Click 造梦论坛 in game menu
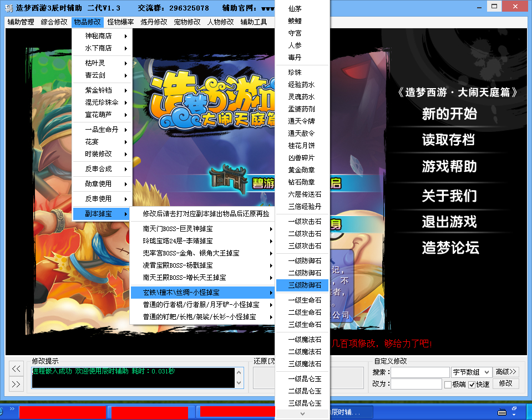 pyautogui.click(x=450, y=248)
